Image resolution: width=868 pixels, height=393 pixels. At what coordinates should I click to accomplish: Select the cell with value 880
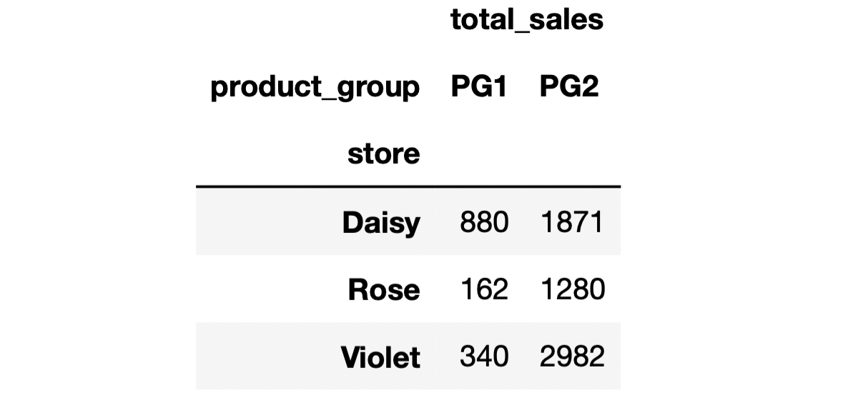click(484, 222)
